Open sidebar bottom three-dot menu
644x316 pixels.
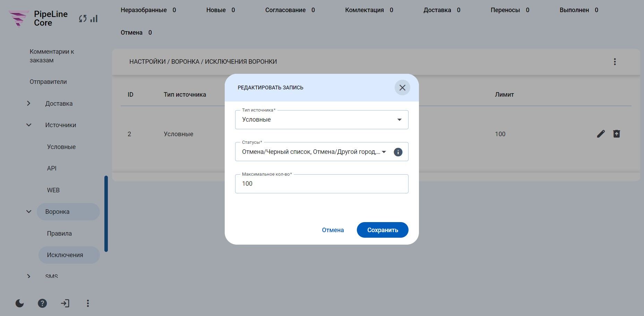[x=88, y=304]
